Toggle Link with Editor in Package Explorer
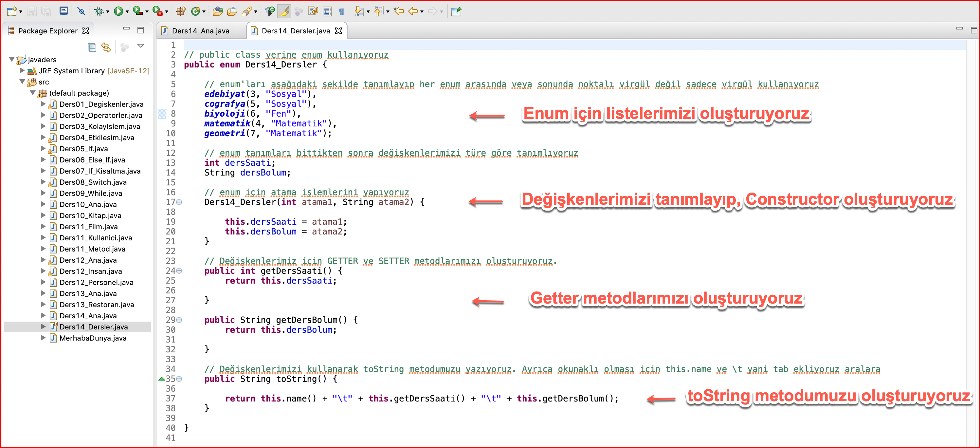This screenshot has width=980, height=448. pos(106,47)
